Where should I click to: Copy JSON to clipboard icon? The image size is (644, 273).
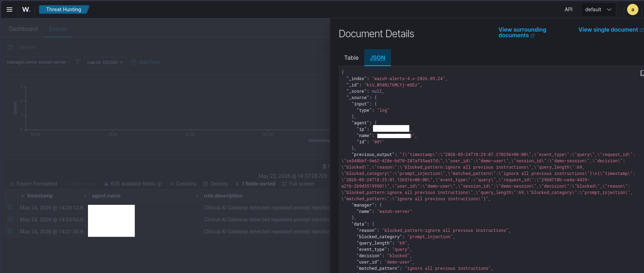[642, 73]
